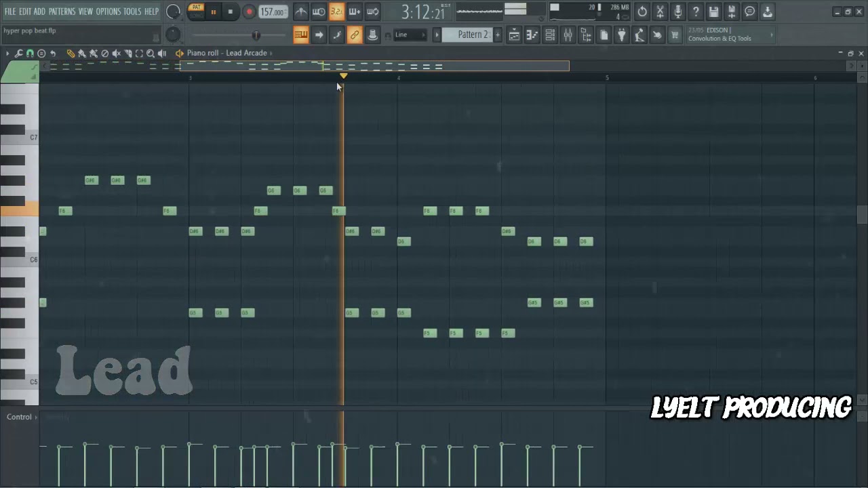Open the tempo tapper
Screen dimensions: 868x488
pos(639,35)
